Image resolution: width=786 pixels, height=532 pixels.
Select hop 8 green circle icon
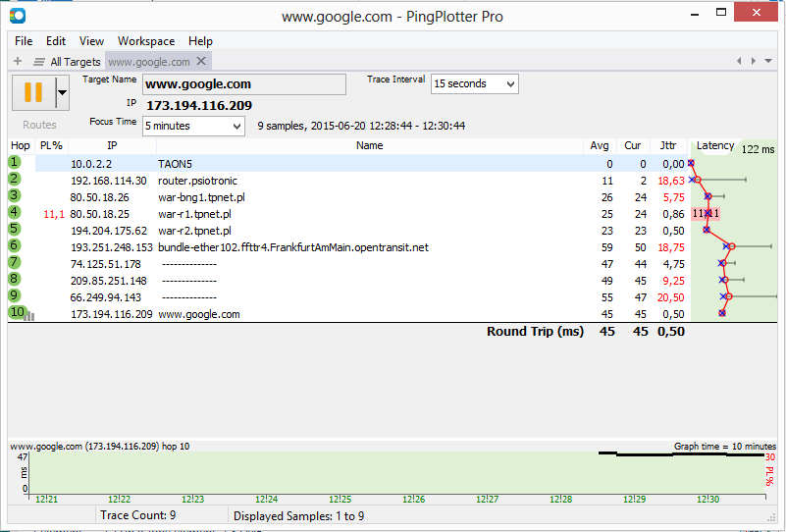point(15,279)
